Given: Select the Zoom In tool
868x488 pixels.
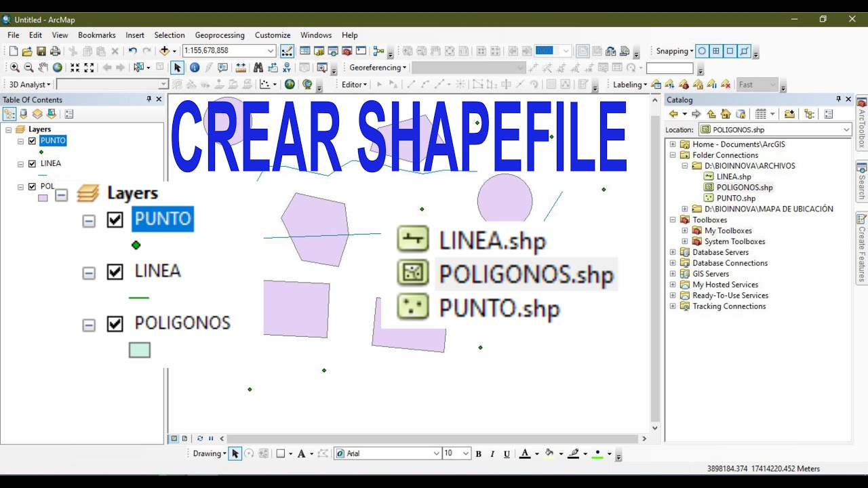Looking at the screenshot, I should point(14,67).
